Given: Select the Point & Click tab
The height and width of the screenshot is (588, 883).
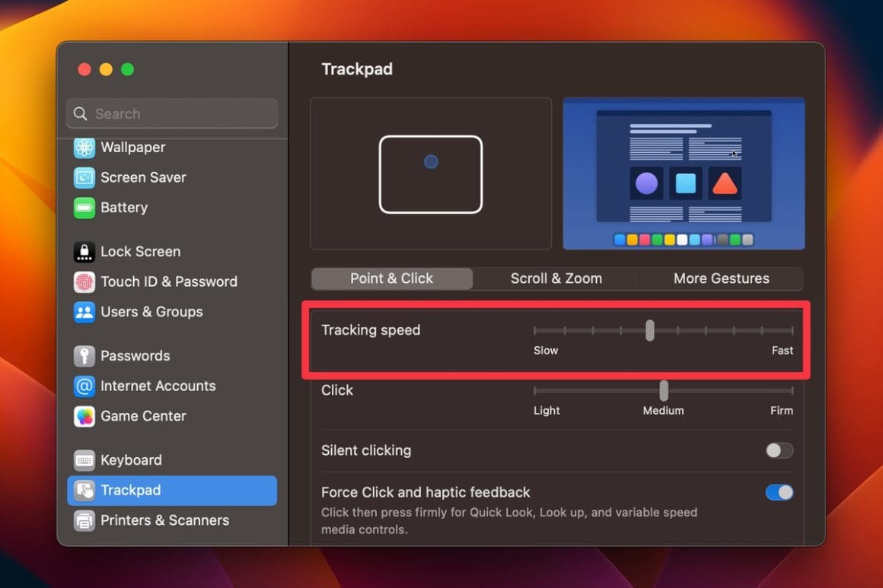Looking at the screenshot, I should [x=391, y=278].
